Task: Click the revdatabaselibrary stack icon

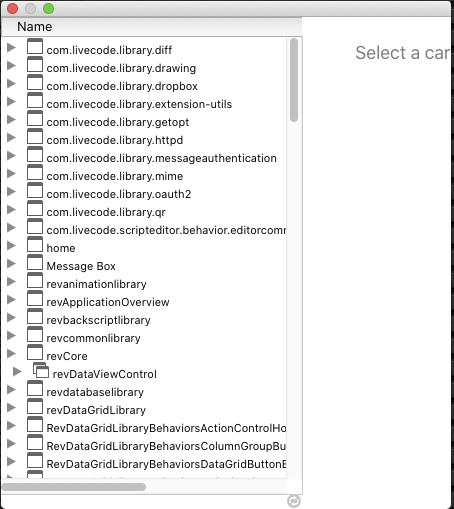Action: point(35,388)
